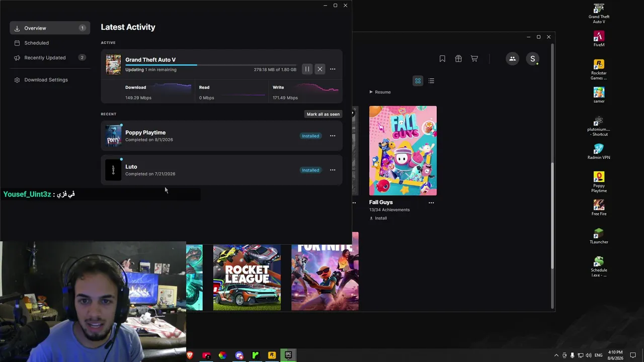Click the Grand Theft Auto V thumbnail
644x362 pixels.
[x=113, y=64]
